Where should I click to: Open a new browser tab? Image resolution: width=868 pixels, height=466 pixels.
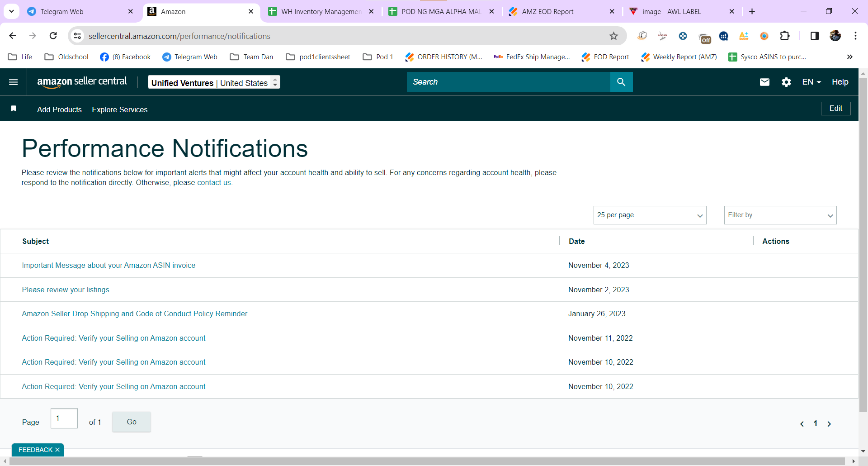pyautogui.click(x=752, y=11)
